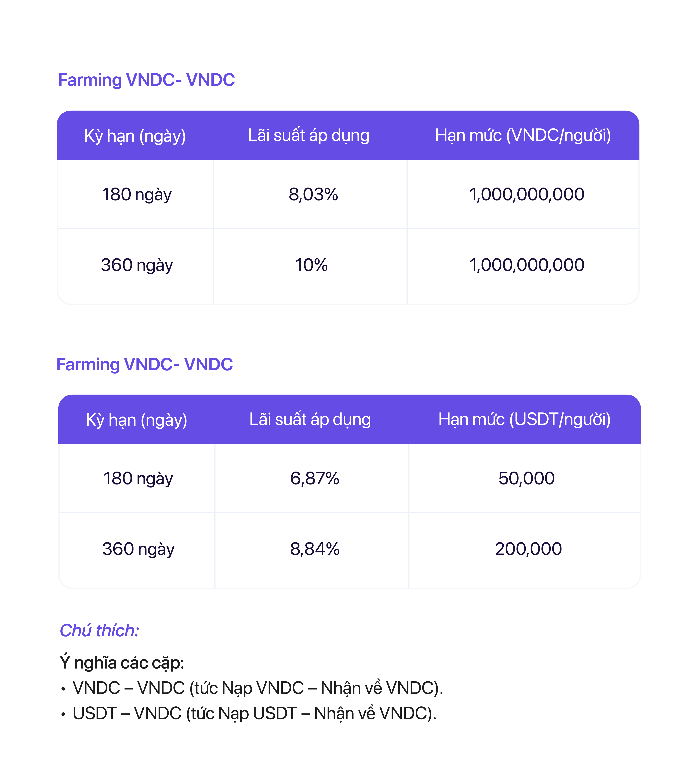700x783 pixels.
Task: Select the 360 ngày cell beside 10%
Action: point(137,265)
